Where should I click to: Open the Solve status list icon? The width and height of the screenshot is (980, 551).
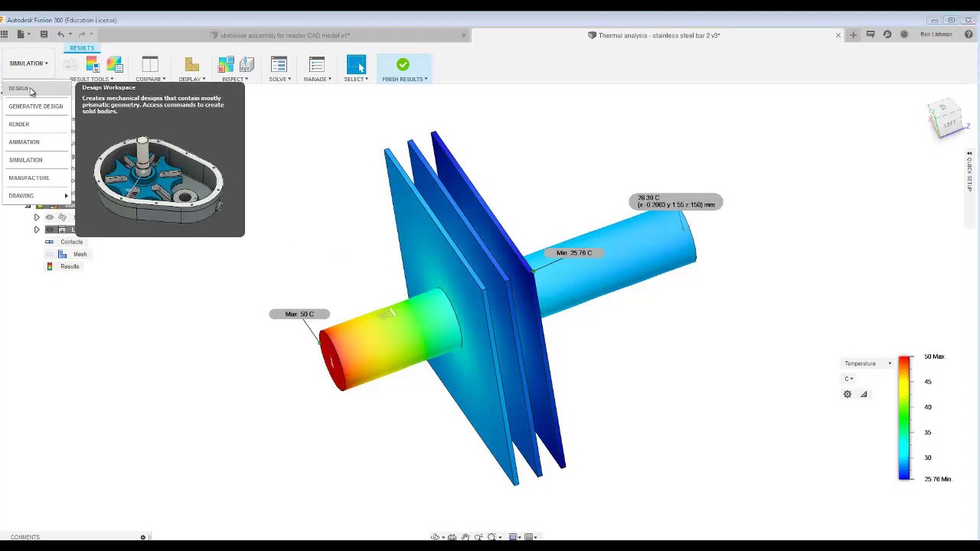pos(279,64)
